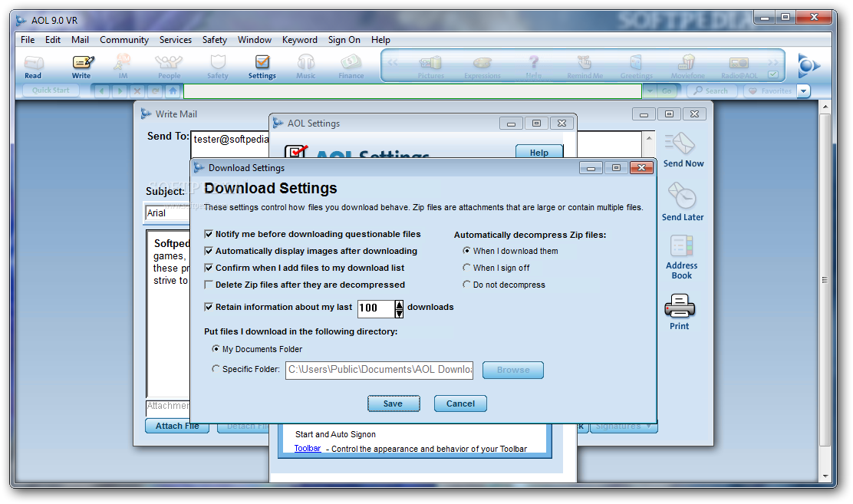Click the green URL address bar
Screen dimensions: 853x504
point(413,91)
